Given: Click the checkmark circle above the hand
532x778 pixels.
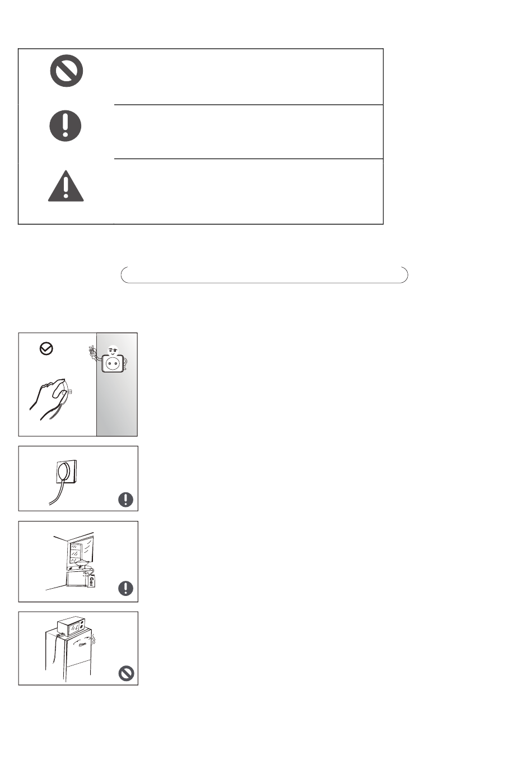Looking at the screenshot, I should point(47,349).
